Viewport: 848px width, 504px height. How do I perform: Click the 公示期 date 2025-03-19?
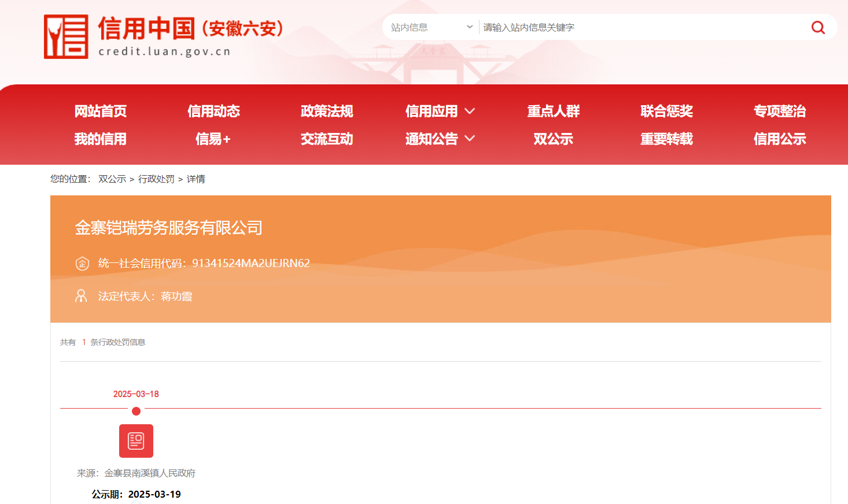pyautogui.click(x=154, y=494)
